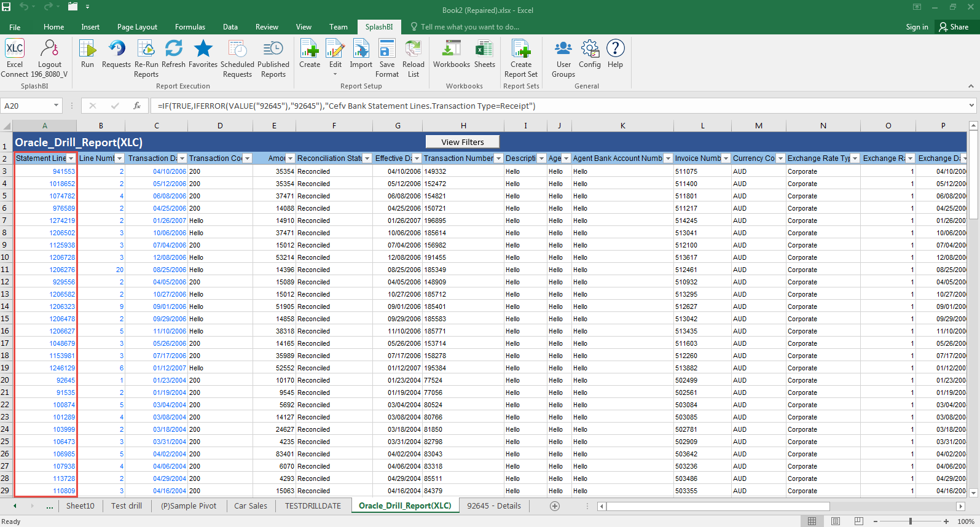Switch to the Car Sales sheet tab
The height and width of the screenshot is (527, 980).
click(250, 506)
